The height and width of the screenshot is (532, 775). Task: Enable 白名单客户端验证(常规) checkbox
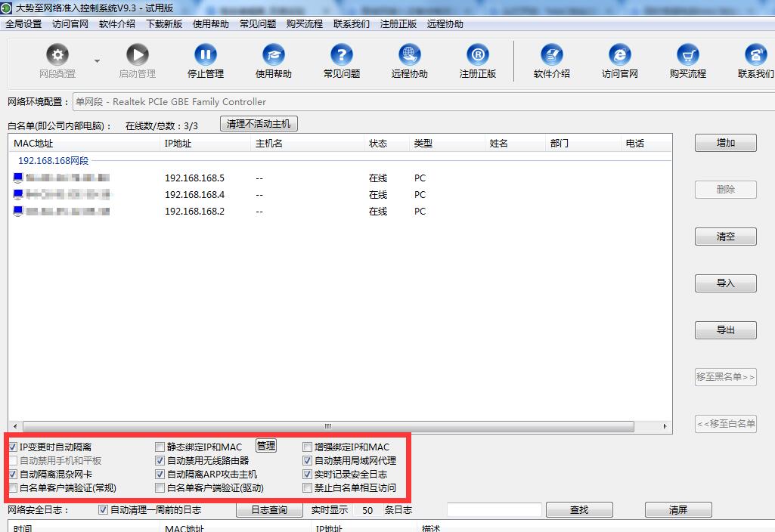(x=14, y=488)
